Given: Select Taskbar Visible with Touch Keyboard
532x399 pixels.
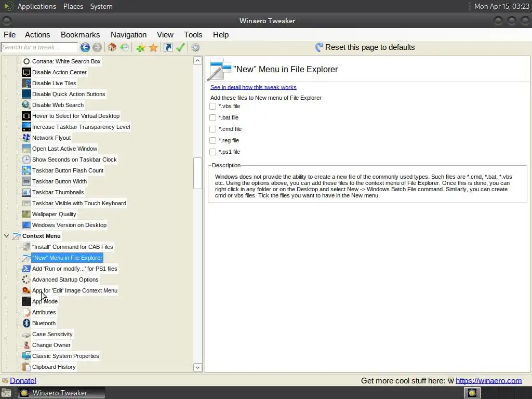Looking at the screenshot, I should coord(79,203).
